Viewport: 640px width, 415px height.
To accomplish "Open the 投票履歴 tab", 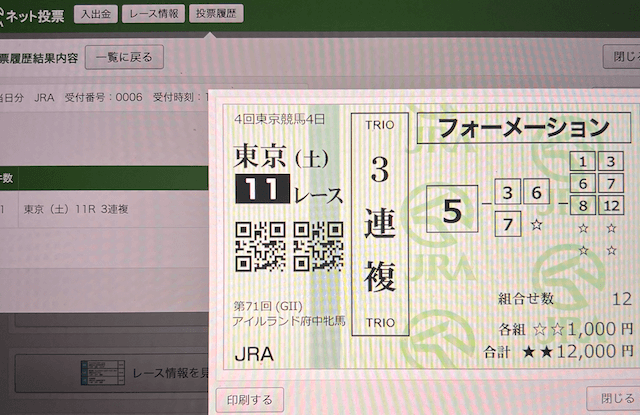I will [x=216, y=13].
